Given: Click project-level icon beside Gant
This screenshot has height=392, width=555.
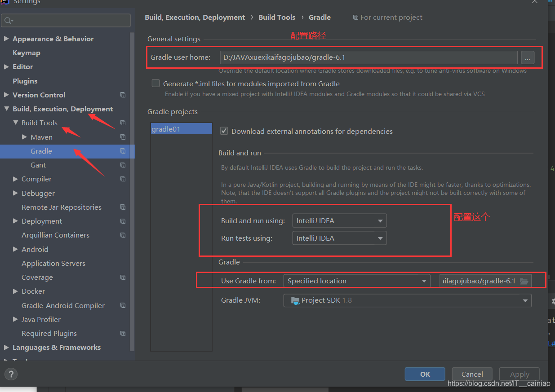Looking at the screenshot, I should point(123,165).
